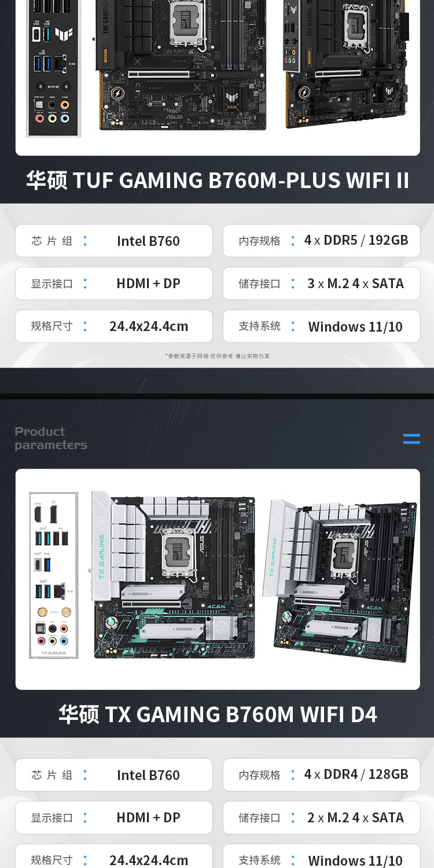Select the TUF 规格尺寸 24.4x24.4cm box
This screenshot has height=868, width=434.
click(x=114, y=326)
